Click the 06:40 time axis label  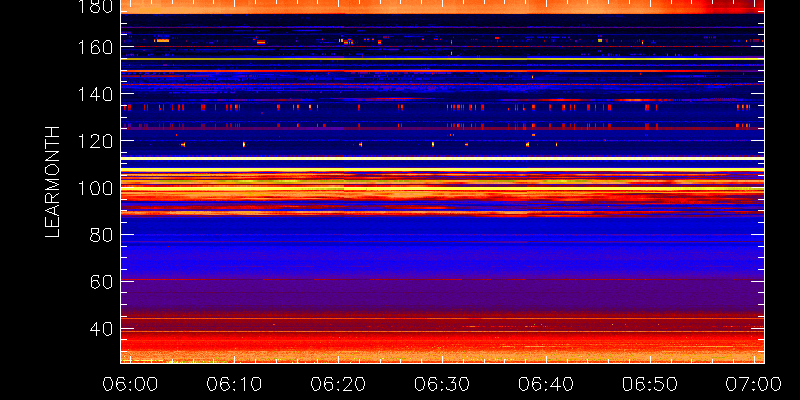(x=546, y=384)
